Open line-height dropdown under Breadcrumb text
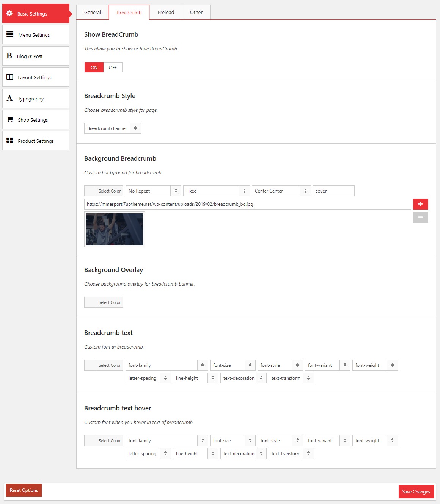440x504 pixels. 196,378
